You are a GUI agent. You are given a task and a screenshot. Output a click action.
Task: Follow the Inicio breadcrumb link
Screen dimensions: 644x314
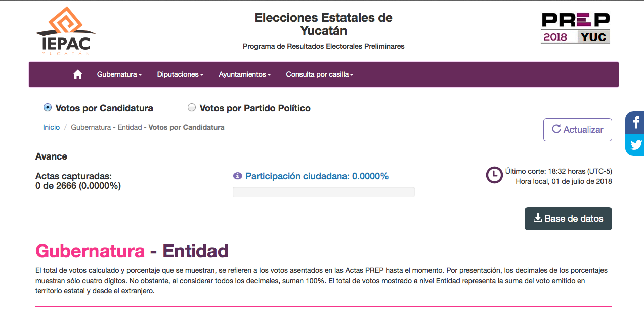pos(51,127)
